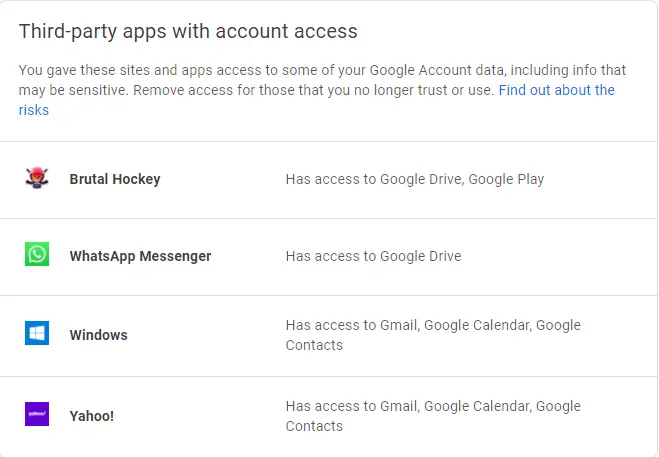
Task: Click the Brutal Hockey app icon
Action: coord(37,178)
